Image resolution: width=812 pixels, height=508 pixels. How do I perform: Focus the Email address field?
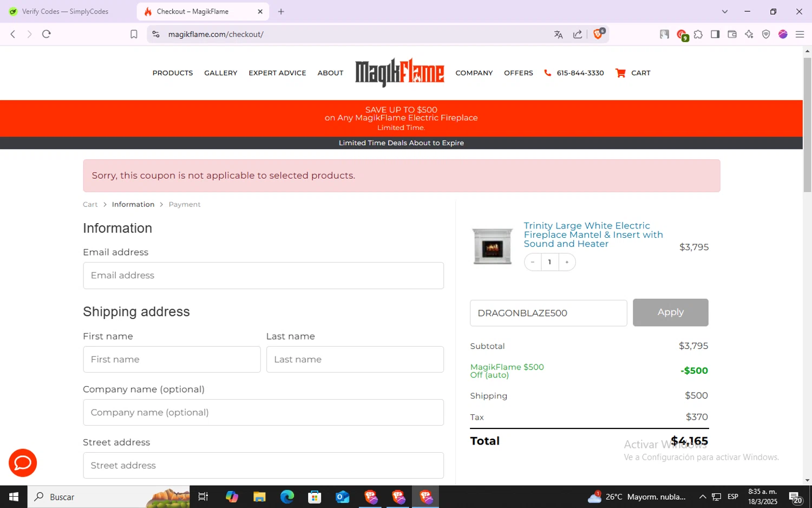264,276
